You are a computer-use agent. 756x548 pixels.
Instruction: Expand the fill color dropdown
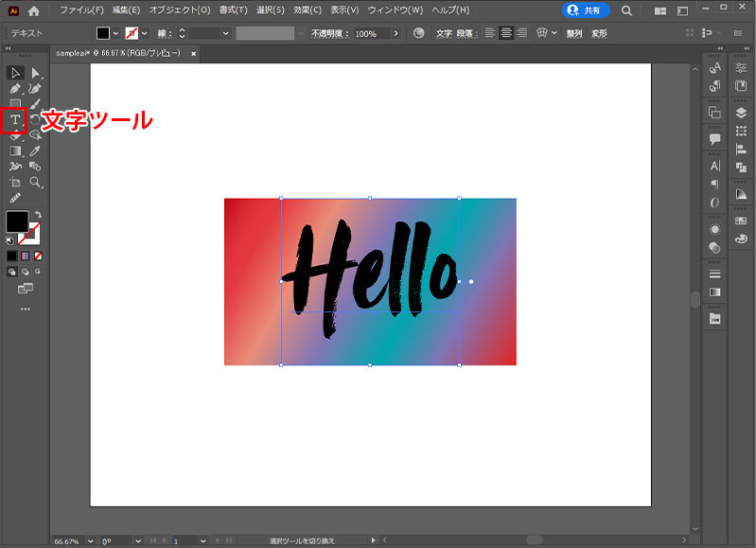(x=115, y=33)
